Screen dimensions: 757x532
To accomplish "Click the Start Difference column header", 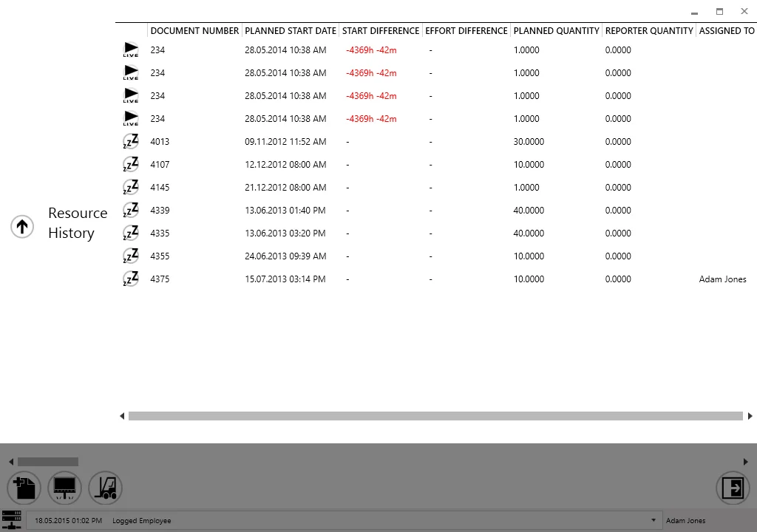I will 381,31.
